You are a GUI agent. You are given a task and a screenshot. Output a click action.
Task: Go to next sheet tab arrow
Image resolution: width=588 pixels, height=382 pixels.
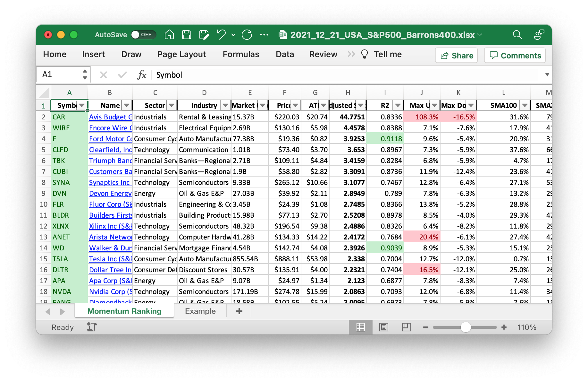pyautogui.click(x=63, y=311)
